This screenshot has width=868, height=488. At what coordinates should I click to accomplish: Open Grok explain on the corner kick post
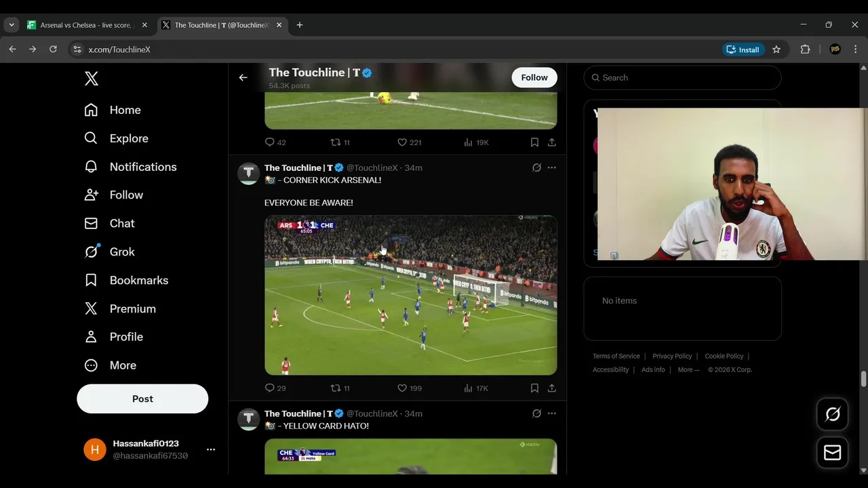click(x=536, y=167)
